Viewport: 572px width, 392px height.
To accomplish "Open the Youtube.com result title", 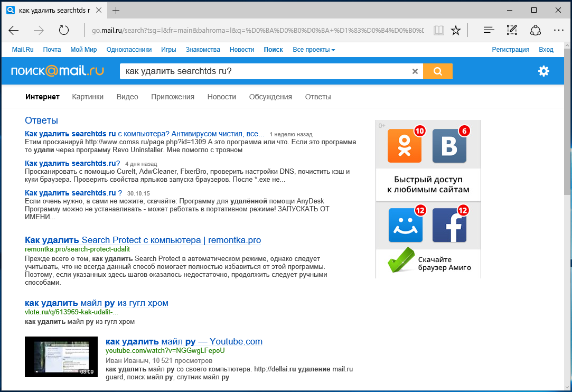I will point(184,342).
